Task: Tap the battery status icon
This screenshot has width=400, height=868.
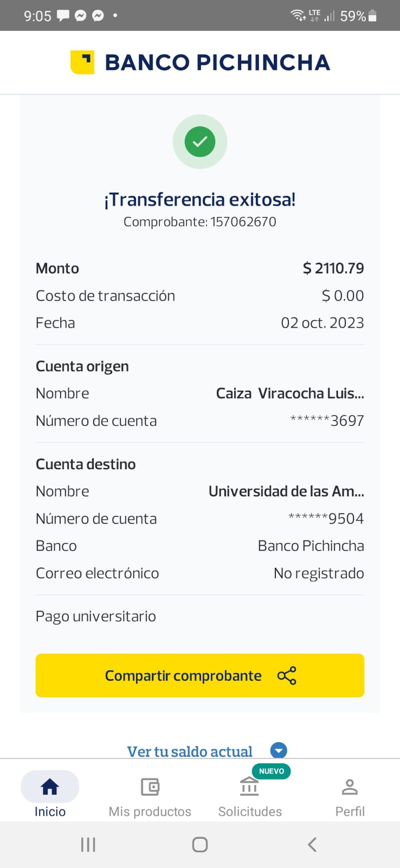Action: pos(372,16)
